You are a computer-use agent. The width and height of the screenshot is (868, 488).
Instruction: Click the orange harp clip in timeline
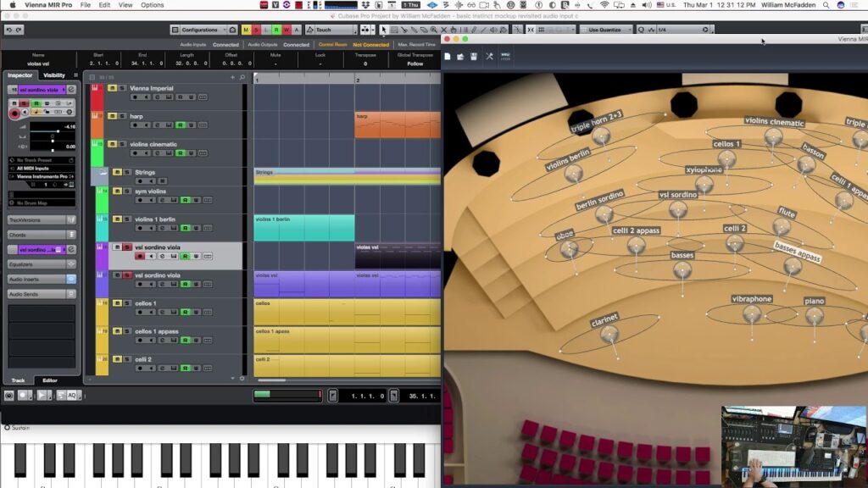click(x=398, y=125)
